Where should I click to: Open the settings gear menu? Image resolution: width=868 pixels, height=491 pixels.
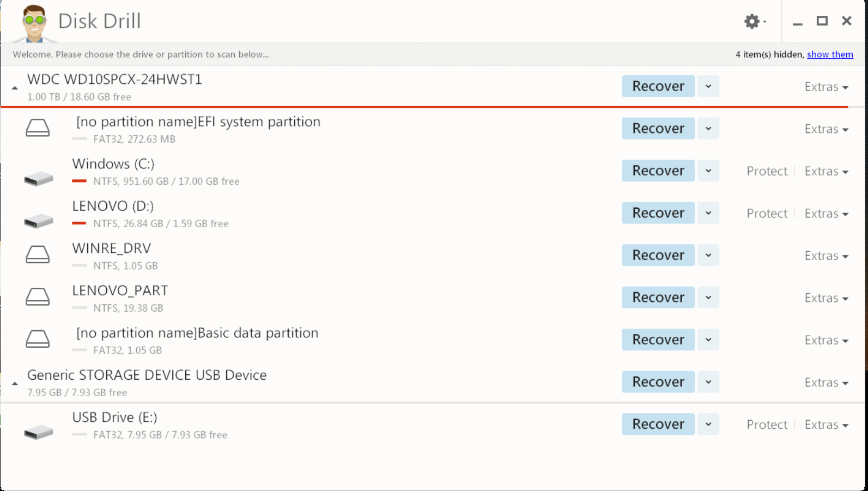point(754,22)
